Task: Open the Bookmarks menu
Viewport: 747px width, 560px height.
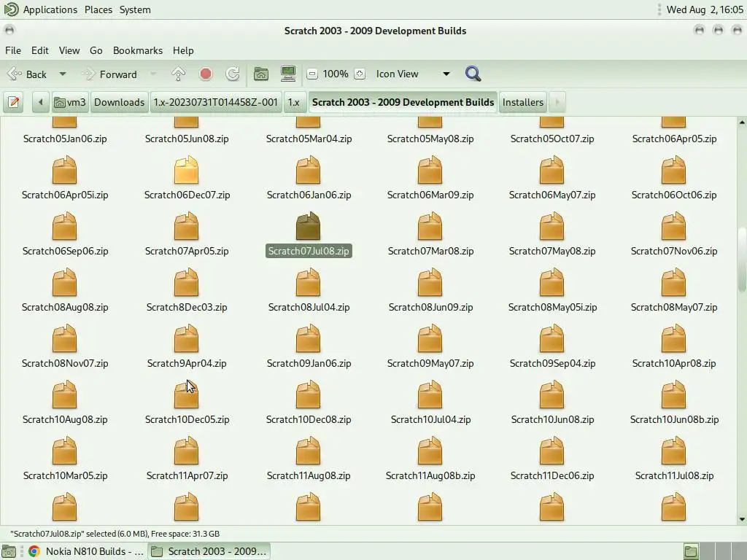Action: click(138, 50)
